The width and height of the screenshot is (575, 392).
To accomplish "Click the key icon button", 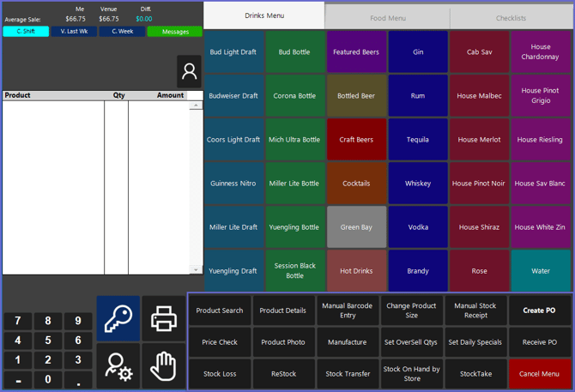I will [118, 318].
